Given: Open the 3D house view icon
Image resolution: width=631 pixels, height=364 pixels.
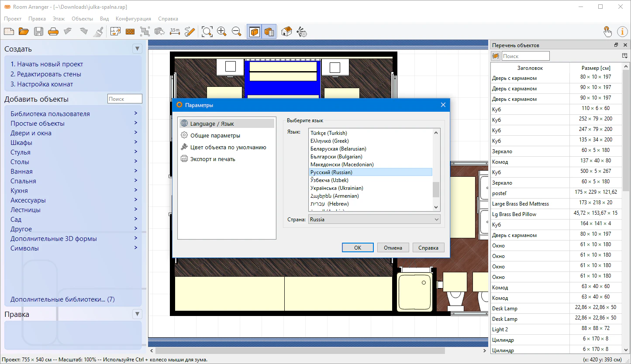Looking at the screenshot, I should click(x=286, y=31).
